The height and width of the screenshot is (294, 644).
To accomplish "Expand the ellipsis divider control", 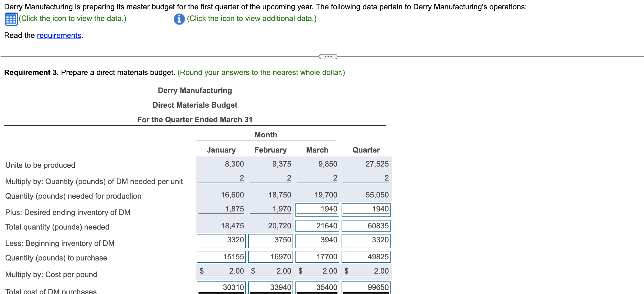I will (328, 56).
